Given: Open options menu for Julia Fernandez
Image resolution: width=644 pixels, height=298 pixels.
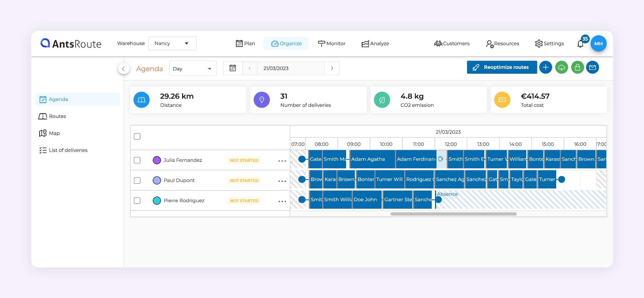Looking at the screenshot, I should click(282, 160).
